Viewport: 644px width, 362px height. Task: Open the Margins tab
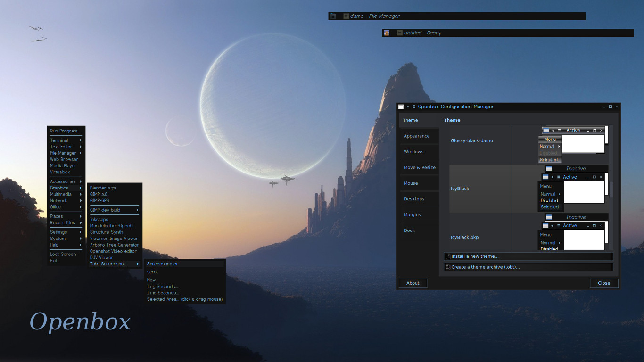pos(419,215)
